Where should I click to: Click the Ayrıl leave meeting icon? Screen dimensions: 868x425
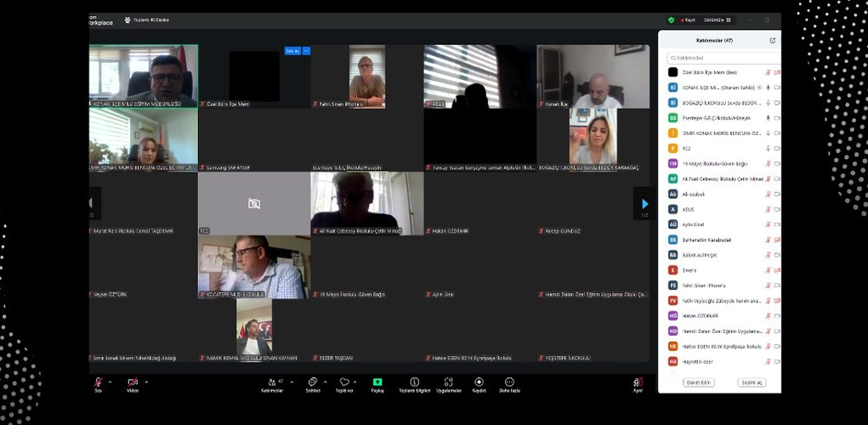(638, 383)
